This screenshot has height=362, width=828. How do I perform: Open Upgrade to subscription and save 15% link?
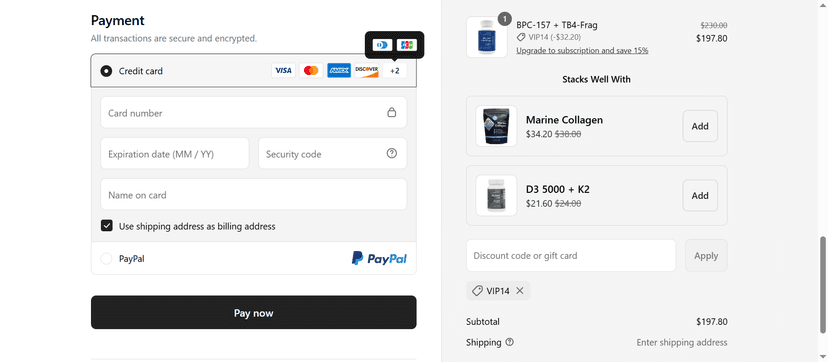coord(582,51)
